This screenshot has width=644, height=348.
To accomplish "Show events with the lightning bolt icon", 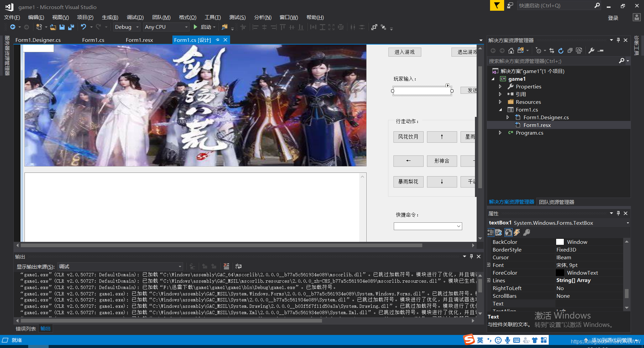I will coord(517,232).
